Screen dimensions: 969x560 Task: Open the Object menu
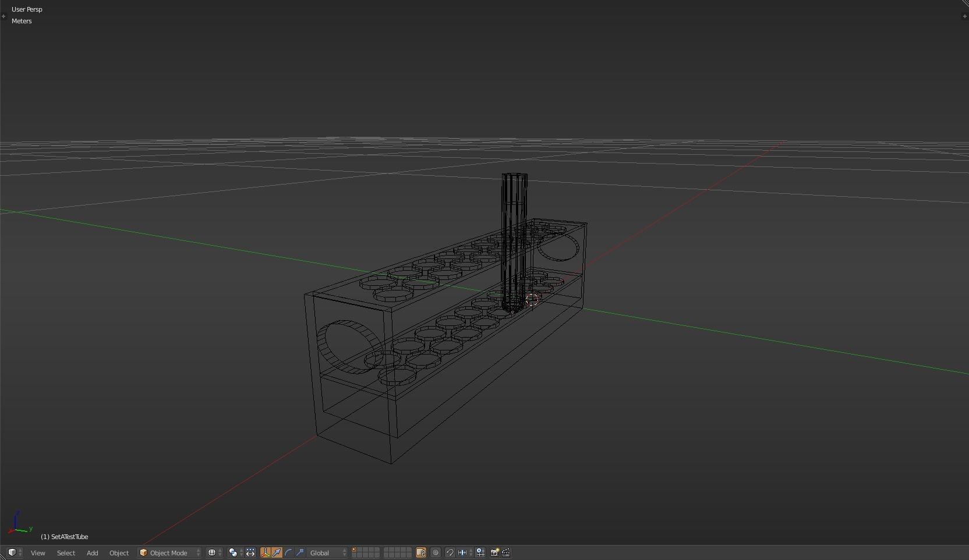(x=119, y=552)
